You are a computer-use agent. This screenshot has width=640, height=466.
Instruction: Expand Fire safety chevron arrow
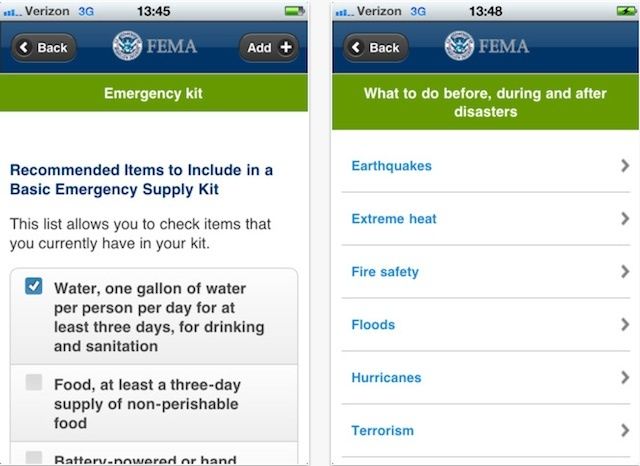(x=624, y=272)
